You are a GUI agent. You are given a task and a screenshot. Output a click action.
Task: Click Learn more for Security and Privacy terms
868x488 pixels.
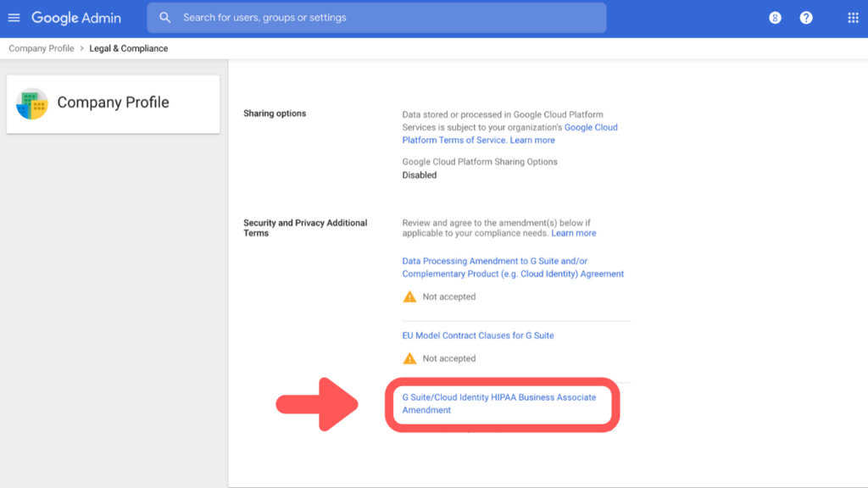[573, 232]
